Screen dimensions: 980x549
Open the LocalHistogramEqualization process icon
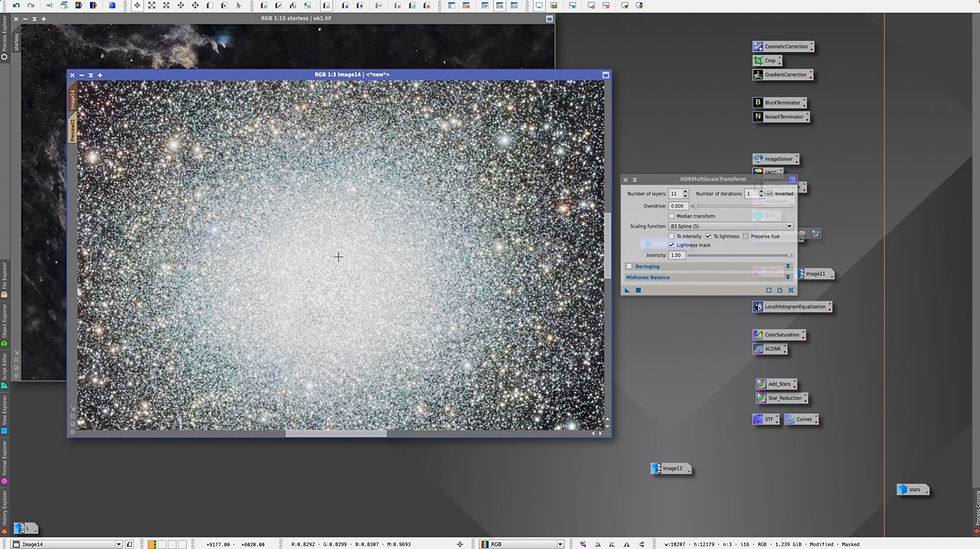click(792, 307)
